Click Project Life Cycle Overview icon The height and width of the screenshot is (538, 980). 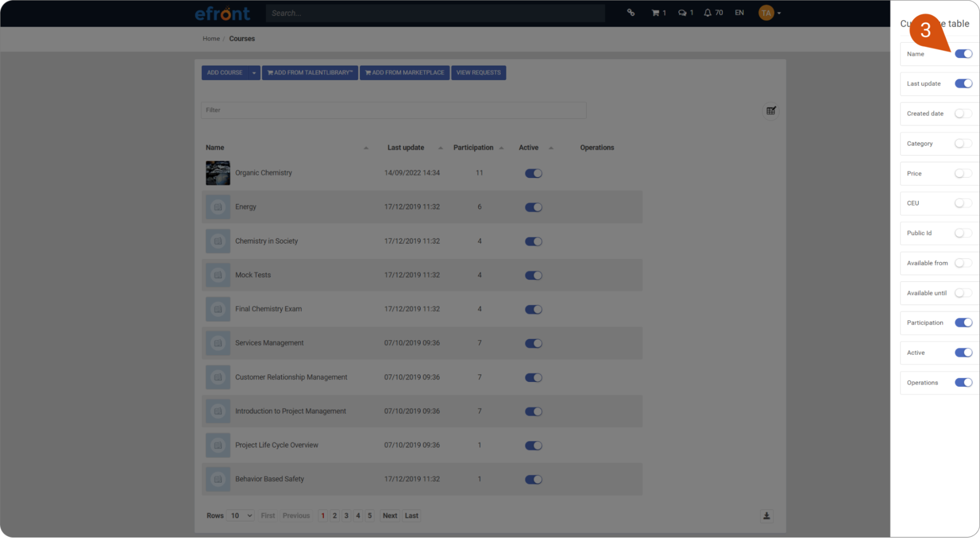click(218, 445)
